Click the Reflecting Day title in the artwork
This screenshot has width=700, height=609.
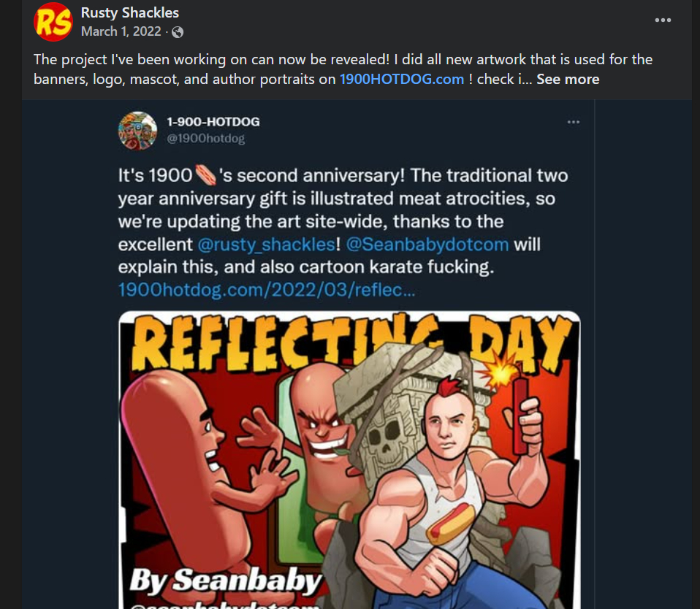tap(349, 342)
